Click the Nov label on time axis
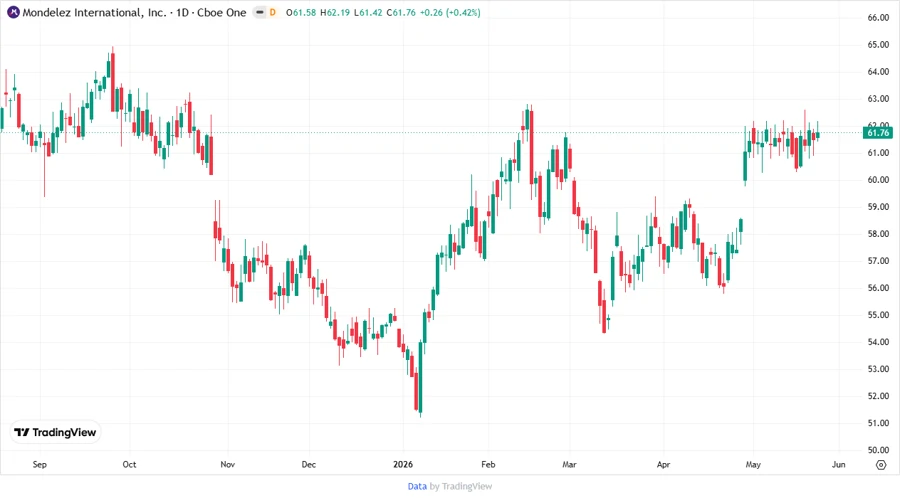 click(227, 465)
